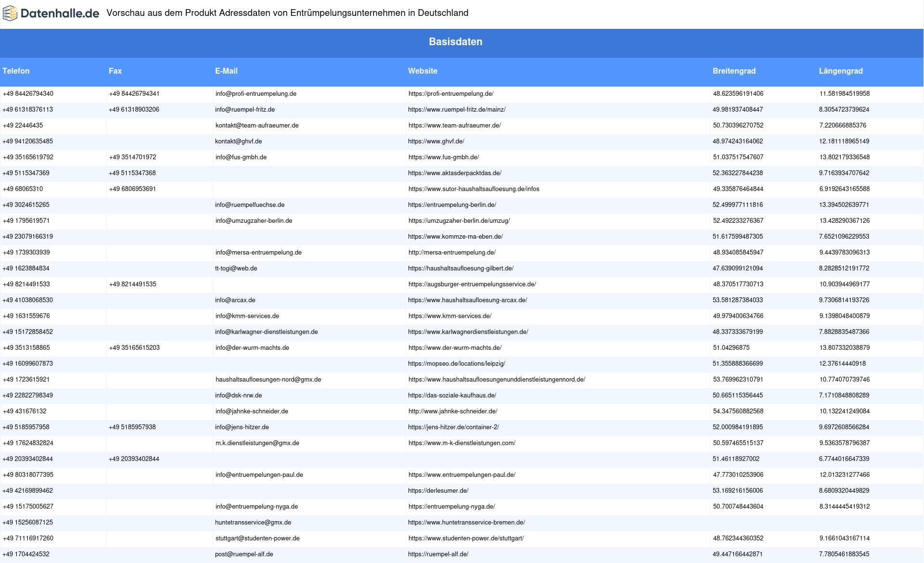
Task: Open https://mopseo.de/locations/leipzig/ entry
Action: point(457,364)
